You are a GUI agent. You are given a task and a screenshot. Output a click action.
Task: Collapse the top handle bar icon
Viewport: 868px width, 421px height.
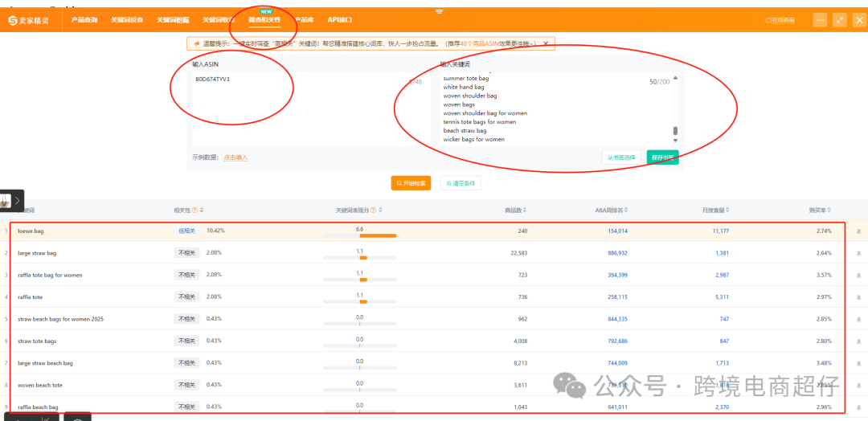point(439,11)
